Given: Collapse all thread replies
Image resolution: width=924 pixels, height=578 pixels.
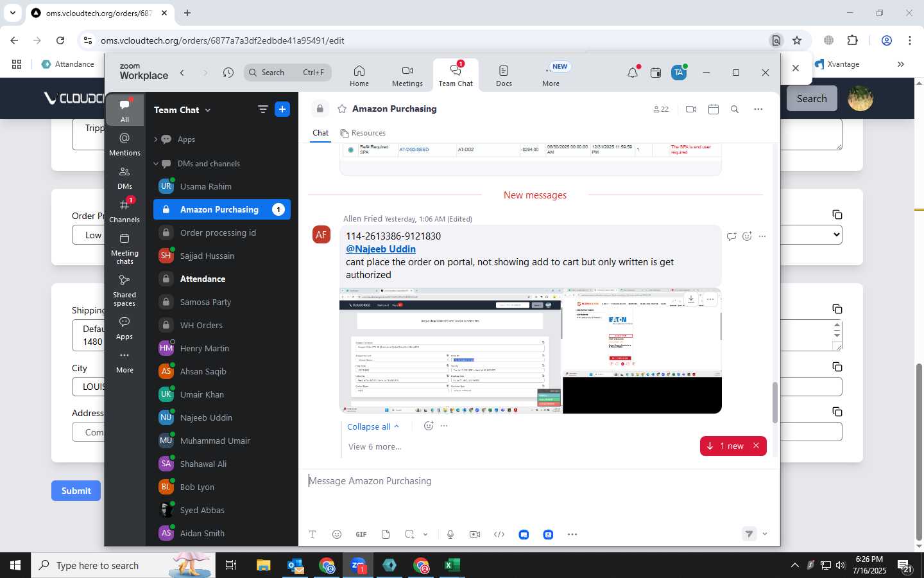Looking at the screenshot, I should pyautogui.click(x=373, y=426).
